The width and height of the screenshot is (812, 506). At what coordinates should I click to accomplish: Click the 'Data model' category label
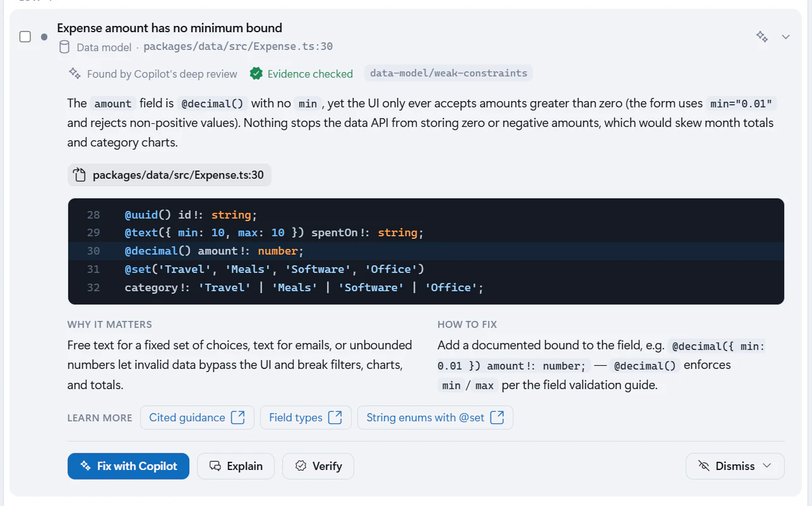pos(104,47)
